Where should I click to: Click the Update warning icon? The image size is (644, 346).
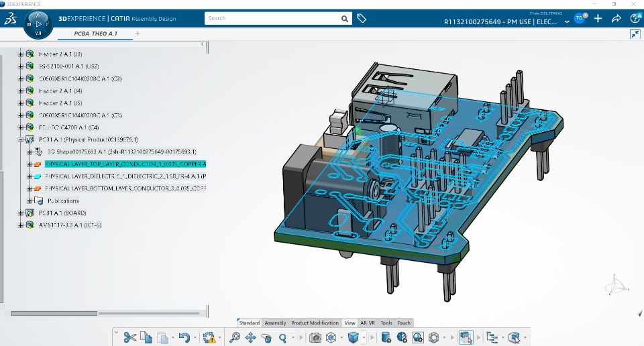pyautogui.click(x=209, y=338)
